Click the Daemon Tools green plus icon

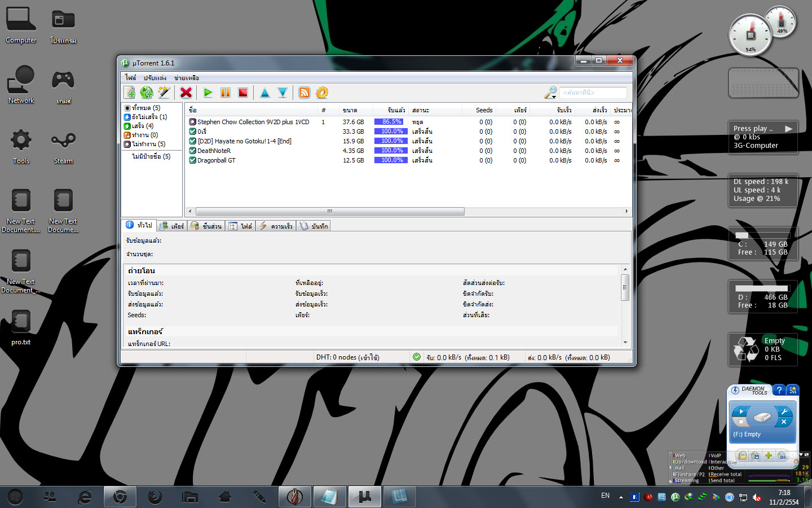click(768, 456)
